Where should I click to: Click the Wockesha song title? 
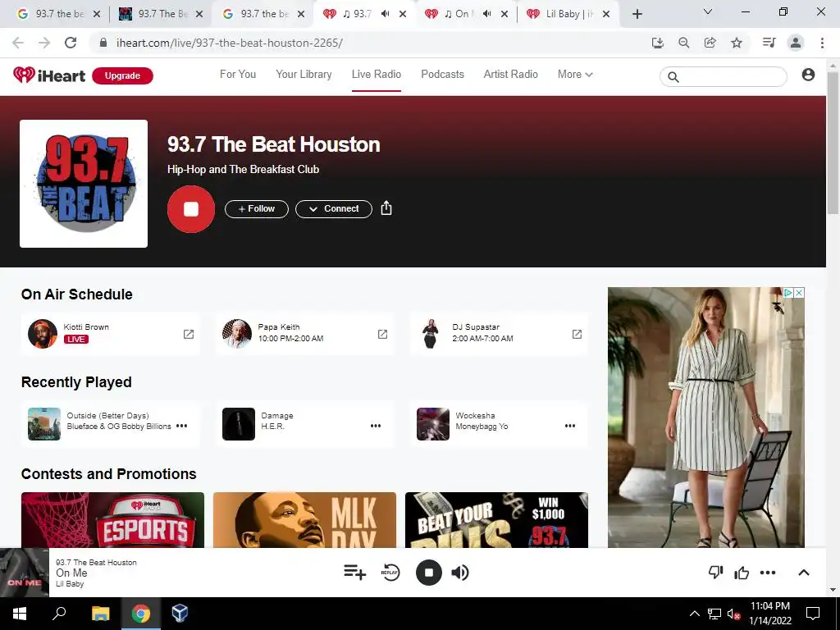point(475,416)
